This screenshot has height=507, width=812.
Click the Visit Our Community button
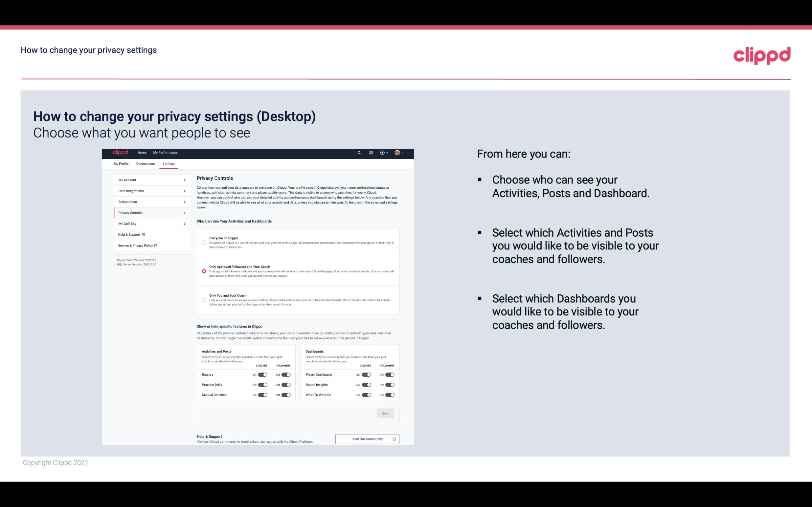[x=367, y=439]
